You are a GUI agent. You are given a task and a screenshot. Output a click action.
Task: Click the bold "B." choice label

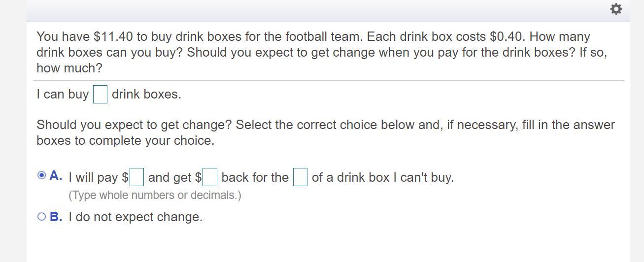tap(56, 217)
